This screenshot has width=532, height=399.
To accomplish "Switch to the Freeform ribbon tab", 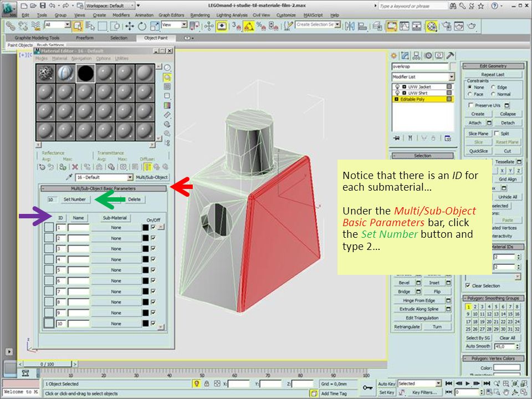I will [85, 38].
